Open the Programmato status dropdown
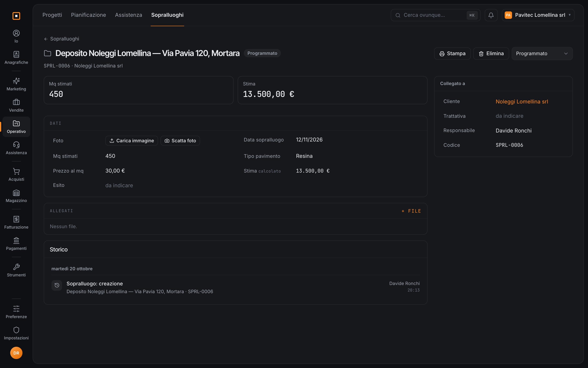 click(x=542, y=54)
